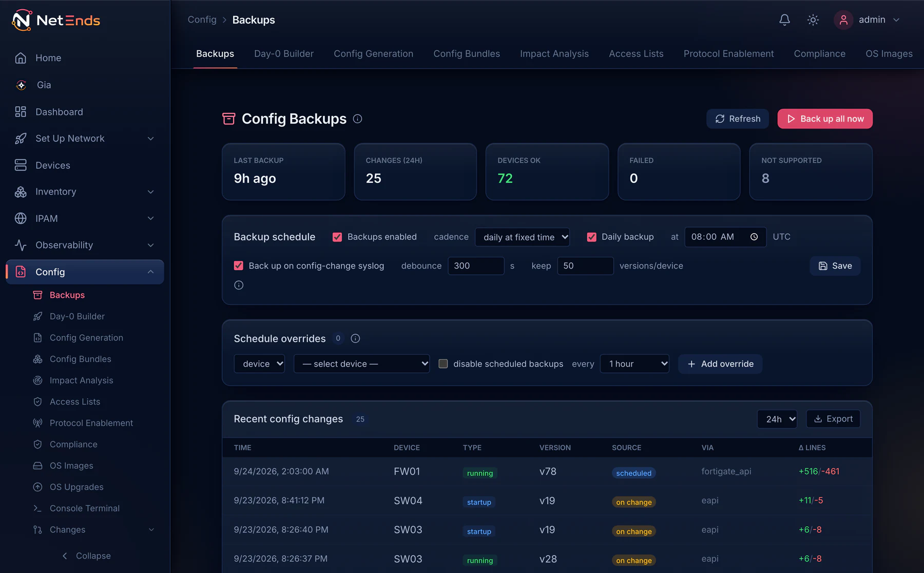The height and width of the screenshot is (573, 924).
Task: Click backup time 08:00 AM field
Action: [x=725, y=237]
